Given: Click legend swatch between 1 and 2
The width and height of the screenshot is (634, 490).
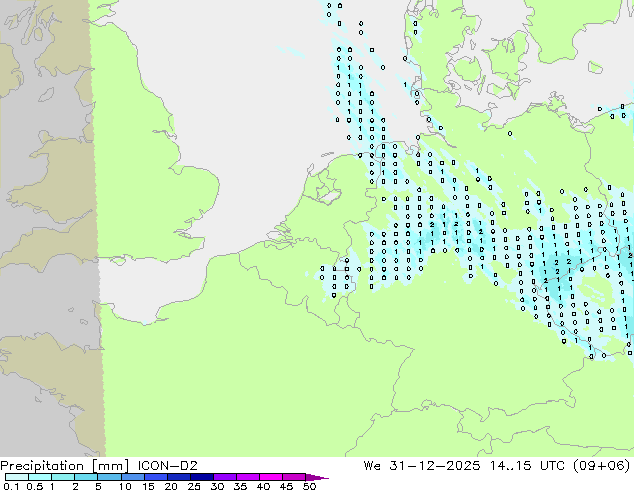Looking at the screenshot, I should pos(63,477).
